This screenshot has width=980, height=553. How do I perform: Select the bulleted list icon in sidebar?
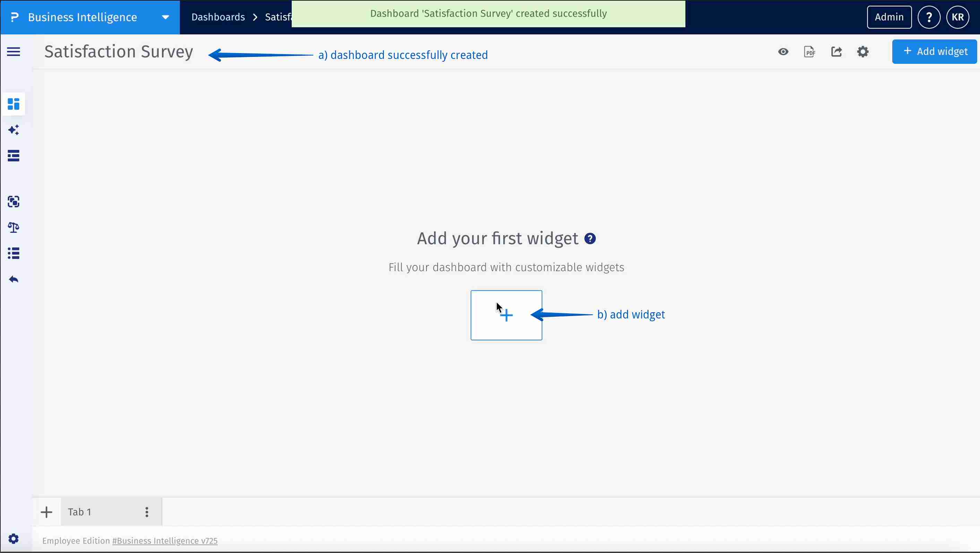tap(13, 253)
